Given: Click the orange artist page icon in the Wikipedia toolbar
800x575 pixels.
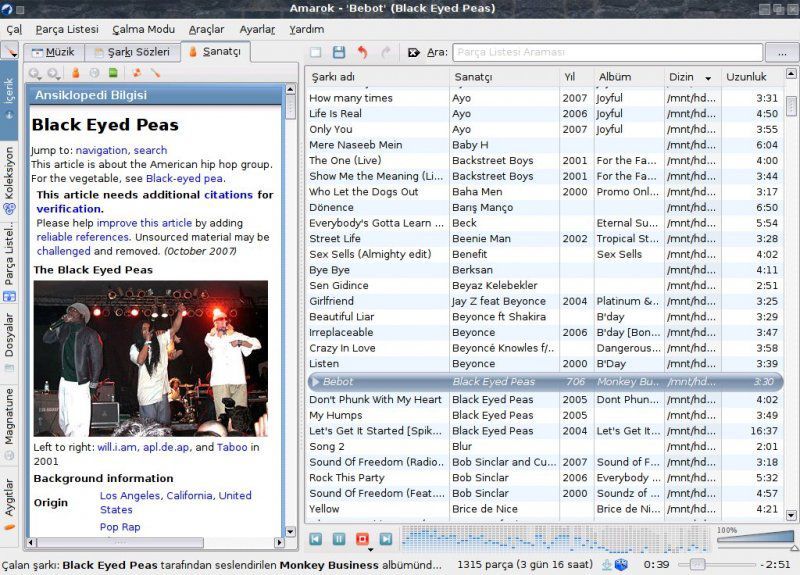Looking at the screenshot, I should pos(75,73).
